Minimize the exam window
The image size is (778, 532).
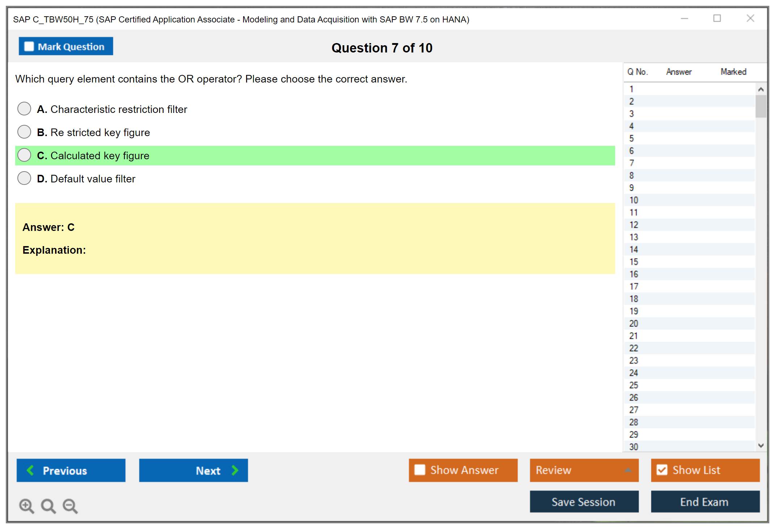(x=684, y=18)
